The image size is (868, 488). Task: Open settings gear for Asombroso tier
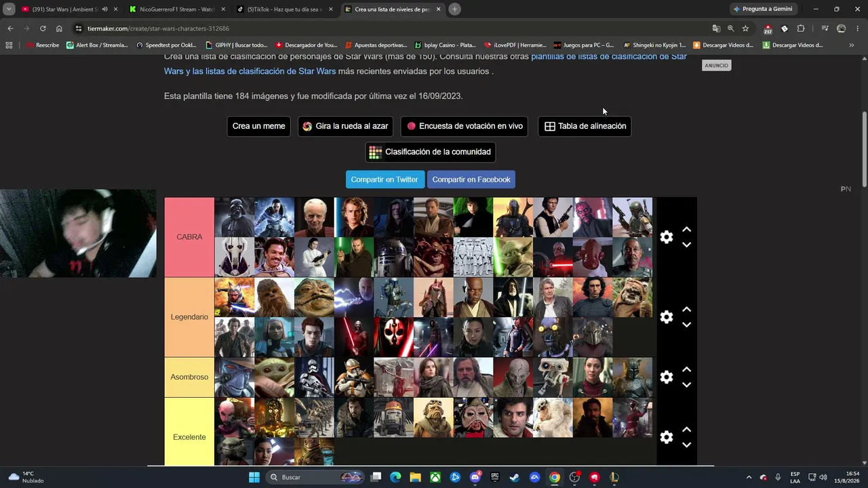coord(667,378)
